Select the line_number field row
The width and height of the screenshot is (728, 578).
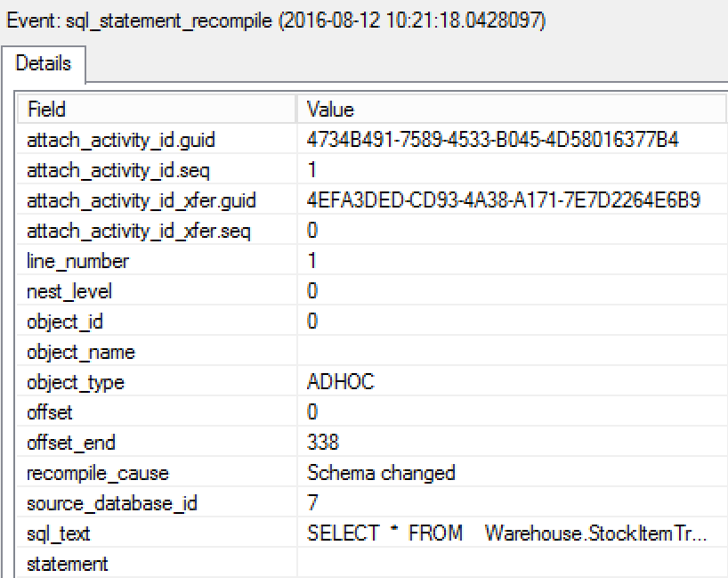78,262
